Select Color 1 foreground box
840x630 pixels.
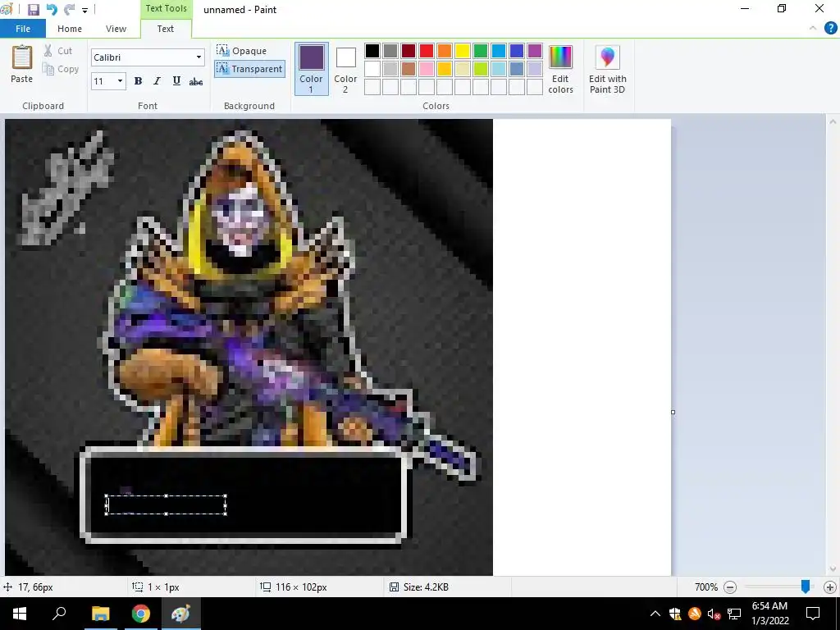(311, 69)
